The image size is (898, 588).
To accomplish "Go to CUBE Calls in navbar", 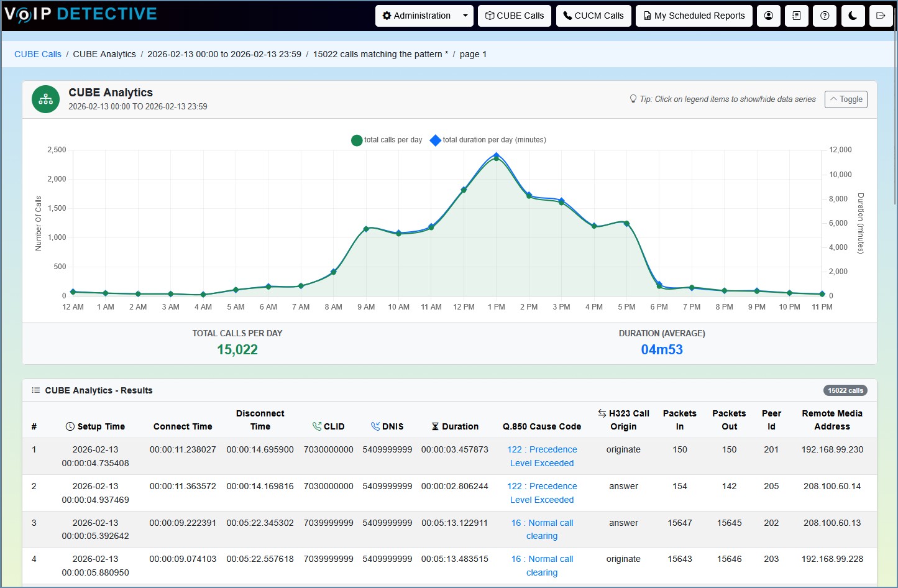I will (515, 16).
